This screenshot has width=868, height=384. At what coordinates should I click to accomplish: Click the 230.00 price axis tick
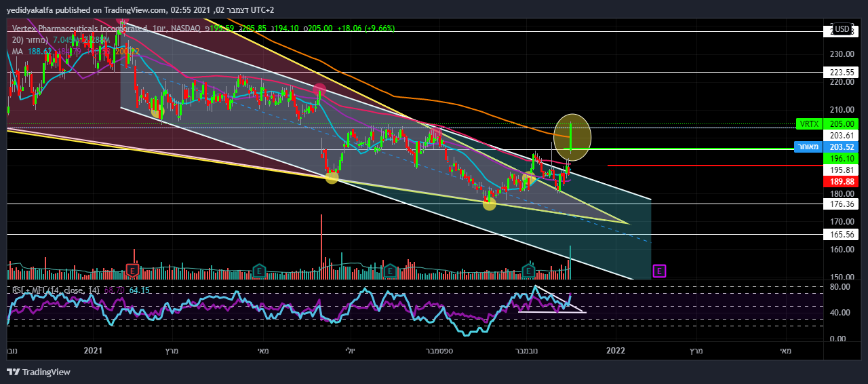[842, 54]
